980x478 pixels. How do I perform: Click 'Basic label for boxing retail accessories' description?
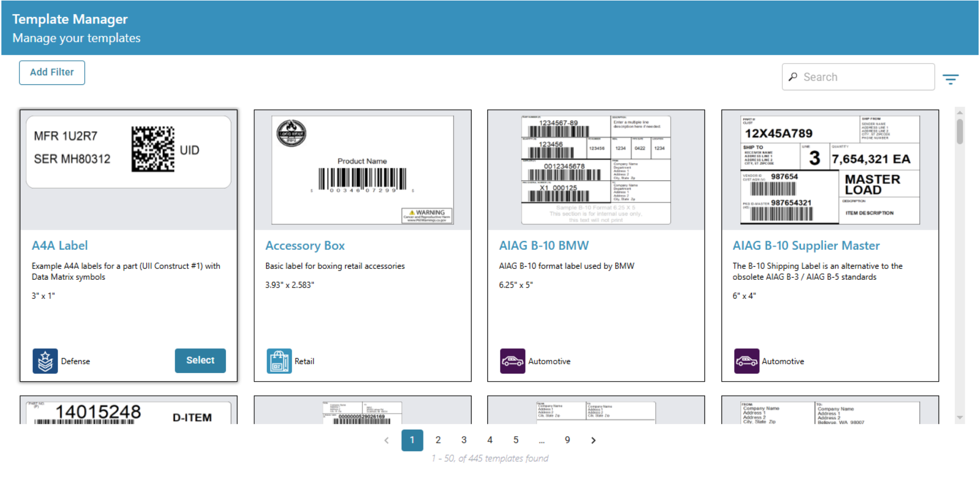point(335,266)
